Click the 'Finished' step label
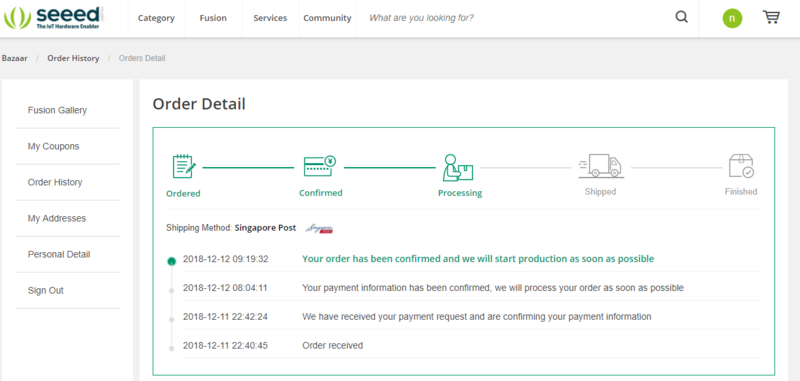This screenshot has width=800, height=381. tap(741, 192)
